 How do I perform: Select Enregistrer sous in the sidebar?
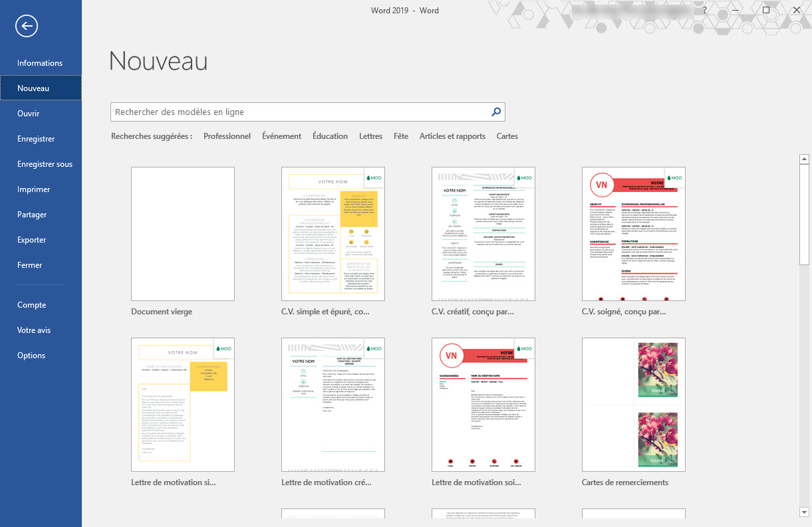click(45, 164)
